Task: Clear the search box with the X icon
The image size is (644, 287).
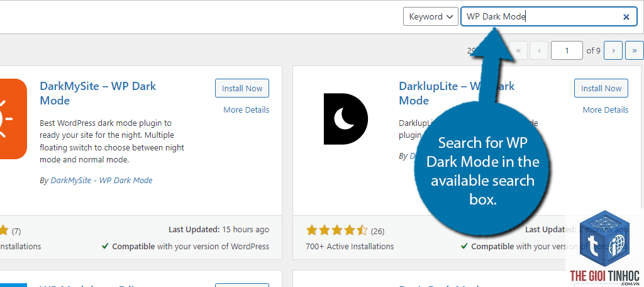Action: coord(626,17)
